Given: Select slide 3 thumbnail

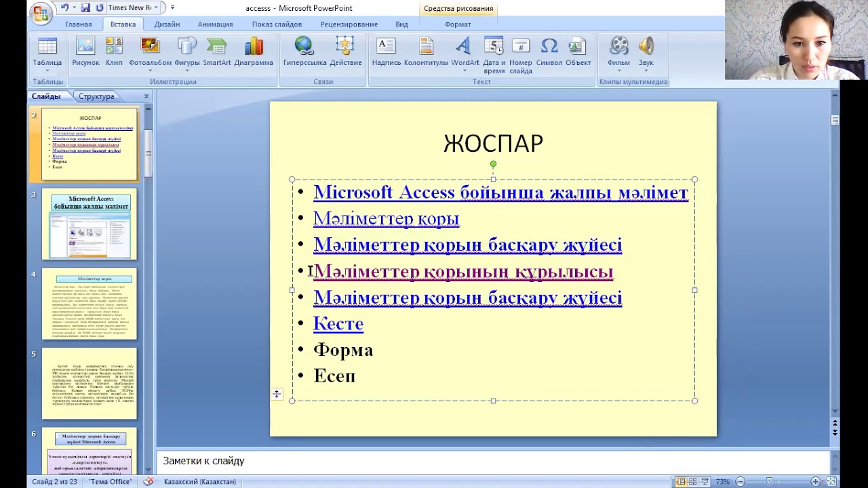Looking at the screenshot, I should point(90,224).
